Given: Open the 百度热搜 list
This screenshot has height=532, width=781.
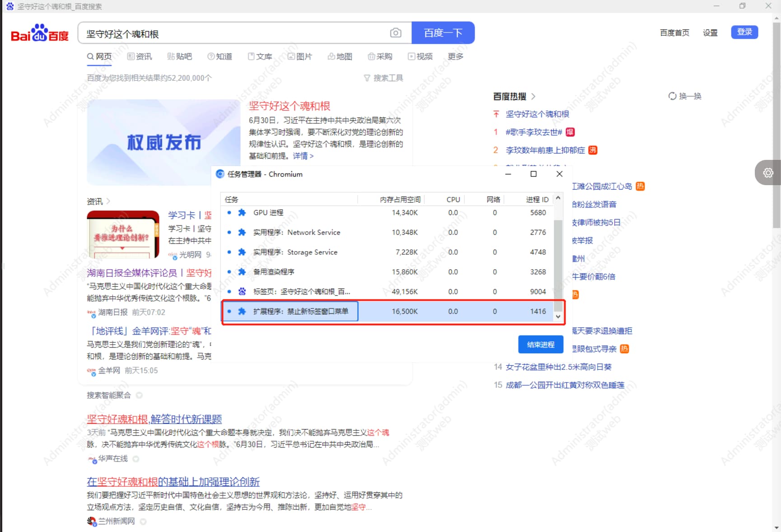Looking at the screenshot, I should pos(510,96).
